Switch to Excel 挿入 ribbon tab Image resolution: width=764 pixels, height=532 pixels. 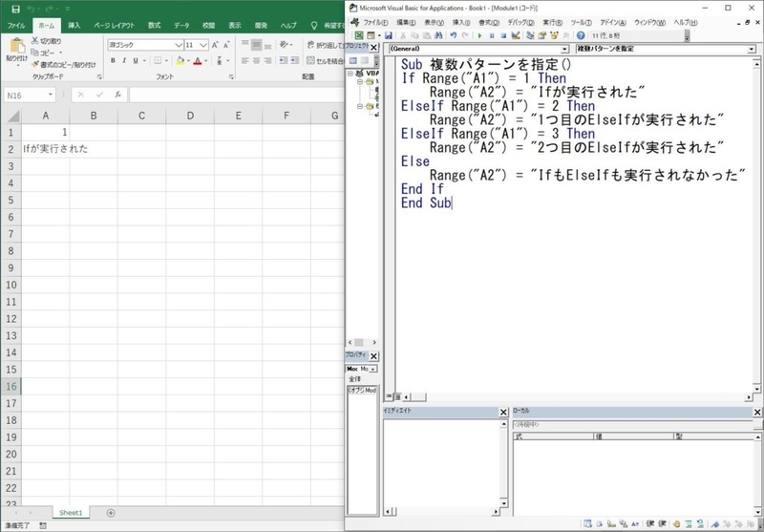pos(74,26)
